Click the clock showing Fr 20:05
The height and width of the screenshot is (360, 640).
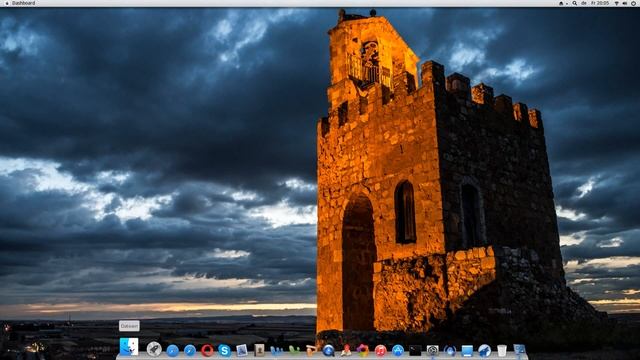coord(600,3)
